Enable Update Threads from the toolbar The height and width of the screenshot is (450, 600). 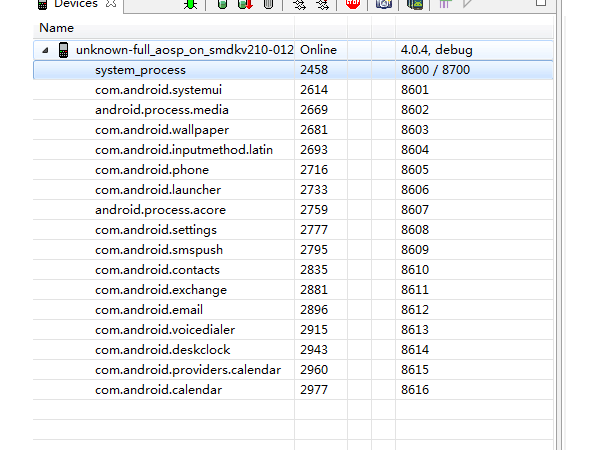pos(299,5)
